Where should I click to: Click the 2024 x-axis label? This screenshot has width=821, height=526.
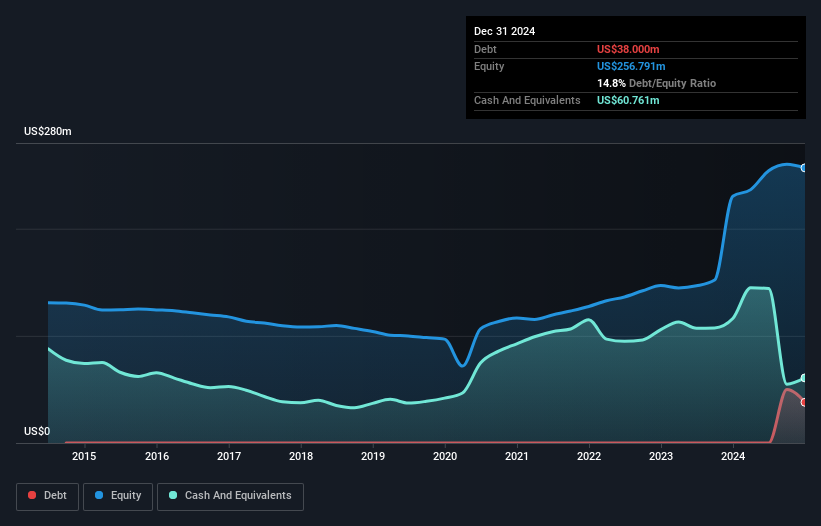coord(733,456)
